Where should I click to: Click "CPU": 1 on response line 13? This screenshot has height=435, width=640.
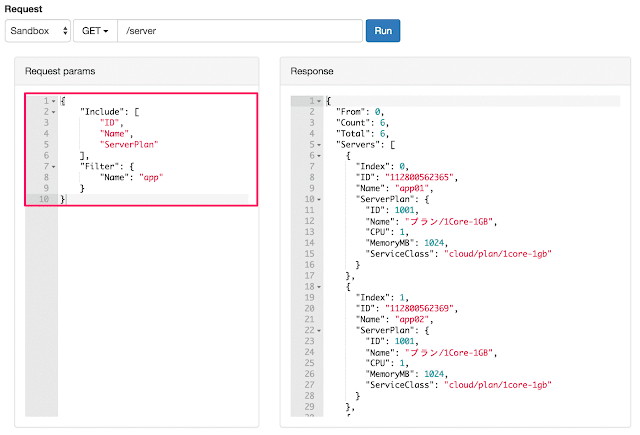click(x=387, y=232)
